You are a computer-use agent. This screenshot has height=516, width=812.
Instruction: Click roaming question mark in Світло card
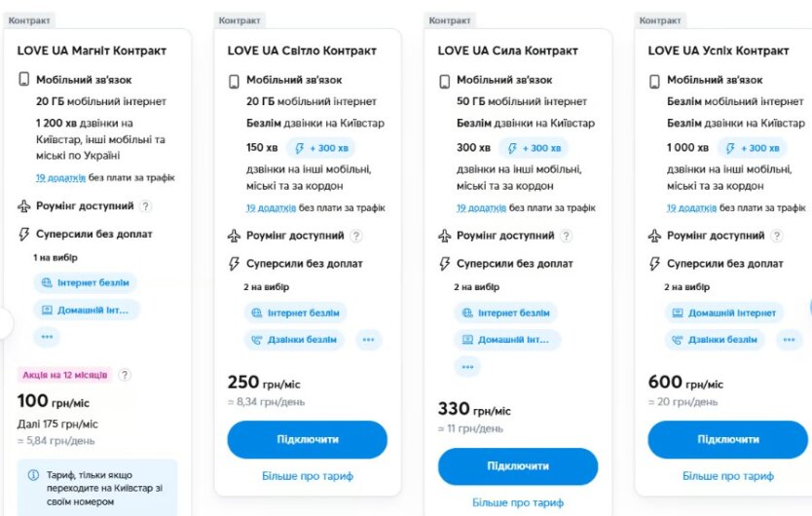356,236
